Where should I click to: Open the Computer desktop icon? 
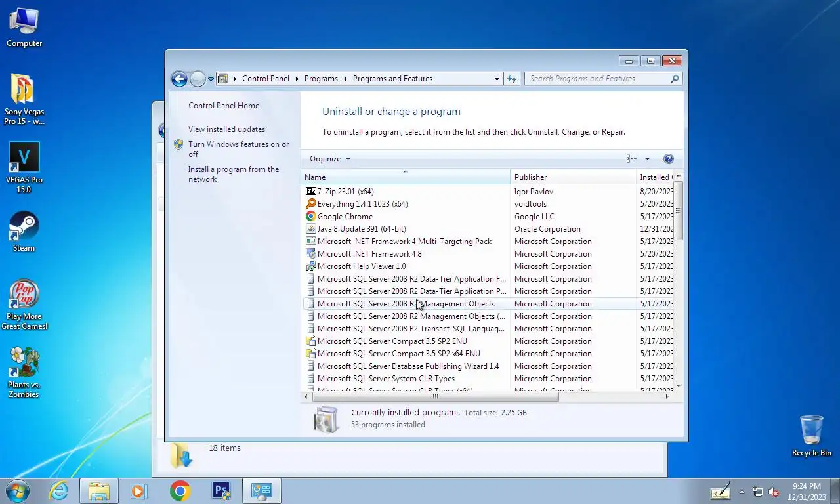pyautogui.click(x=24, y=28)
